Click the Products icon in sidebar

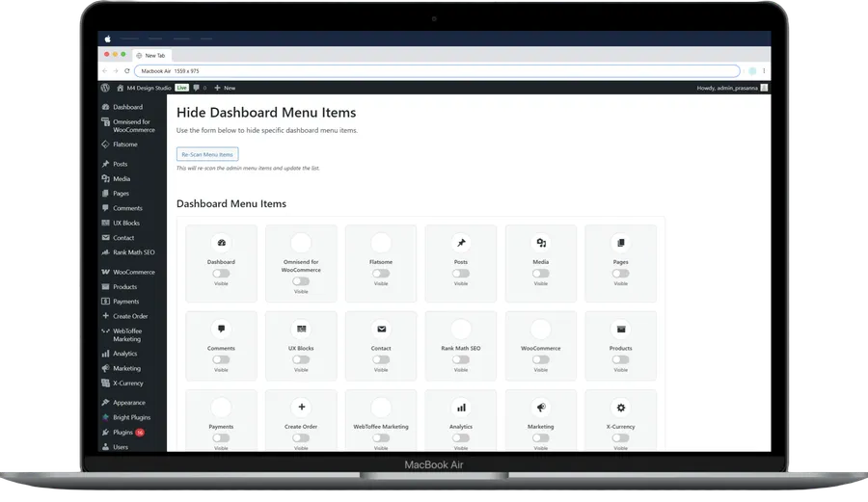[105, 287]
